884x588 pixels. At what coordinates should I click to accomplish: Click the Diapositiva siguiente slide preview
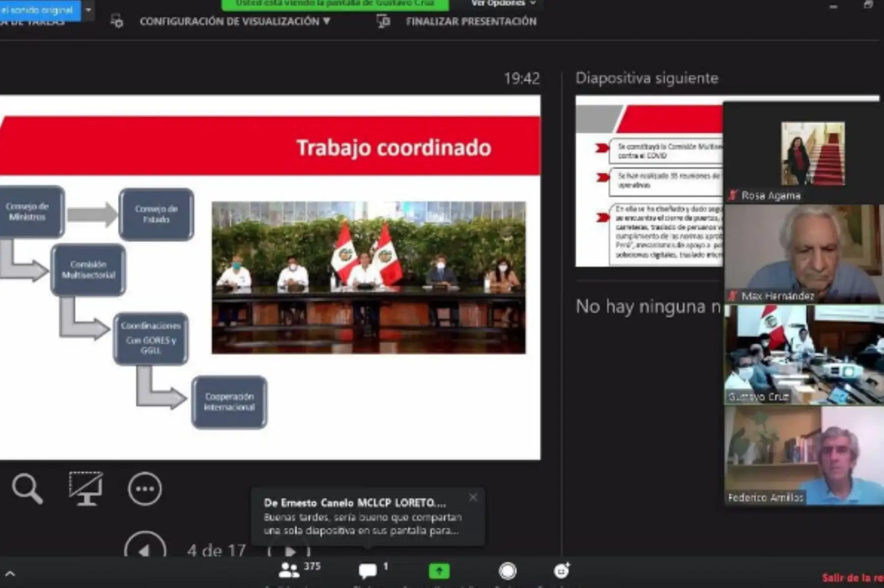(649, 181)
